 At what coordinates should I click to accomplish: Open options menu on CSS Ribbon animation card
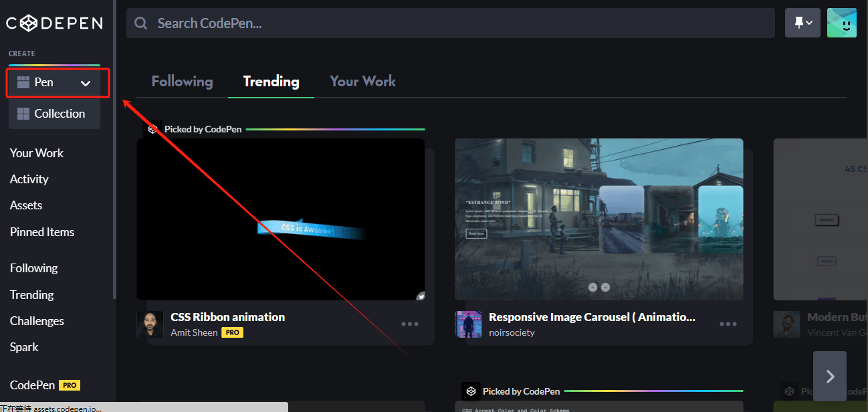pos(409,324)
